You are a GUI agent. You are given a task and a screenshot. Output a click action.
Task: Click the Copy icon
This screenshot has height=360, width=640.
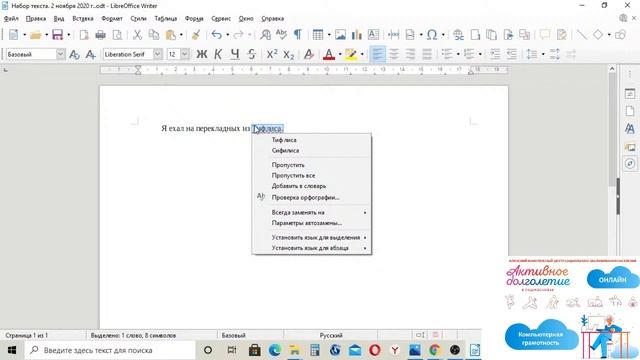(x=154, y=35)
